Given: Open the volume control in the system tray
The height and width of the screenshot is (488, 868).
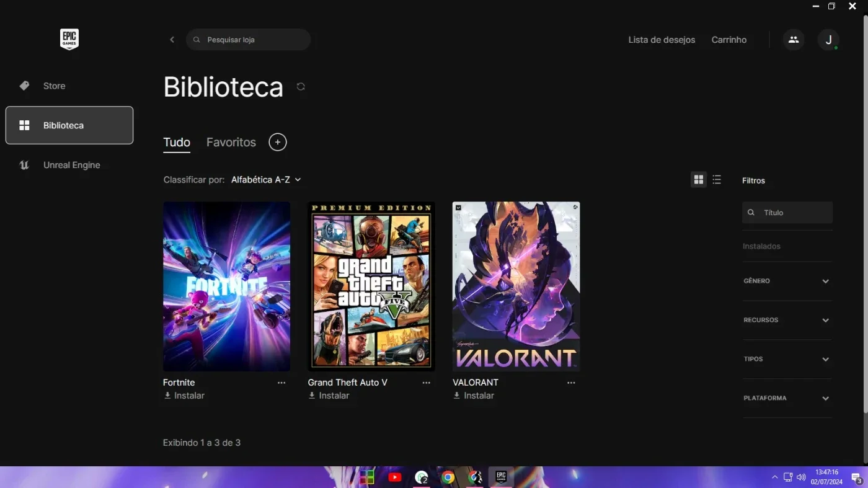Looking at the screenshot, I should [x=800, y=477].
